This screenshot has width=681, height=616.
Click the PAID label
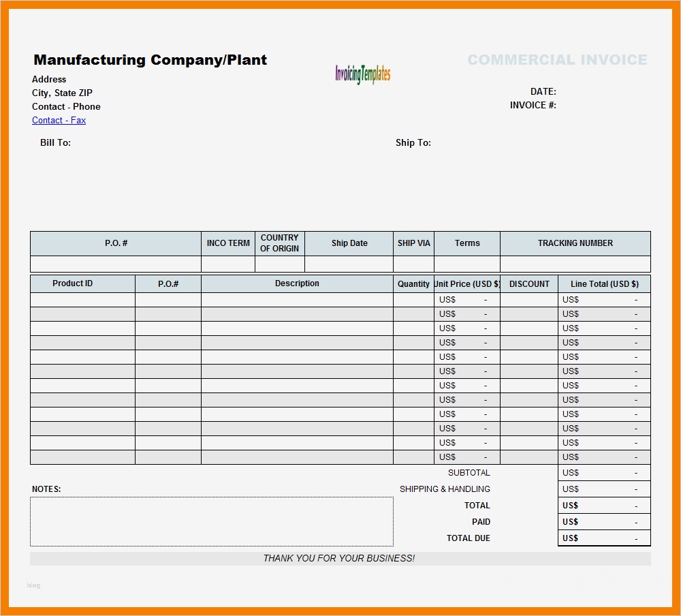pos(481,522)
